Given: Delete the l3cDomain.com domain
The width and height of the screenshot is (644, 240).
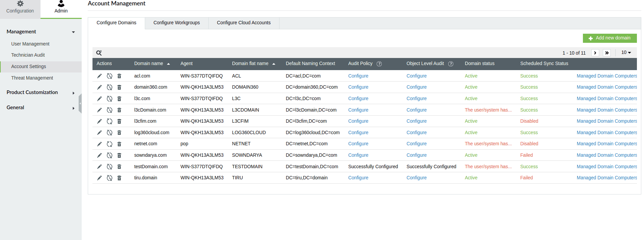Looking at the screenshot, I should 119,110.
